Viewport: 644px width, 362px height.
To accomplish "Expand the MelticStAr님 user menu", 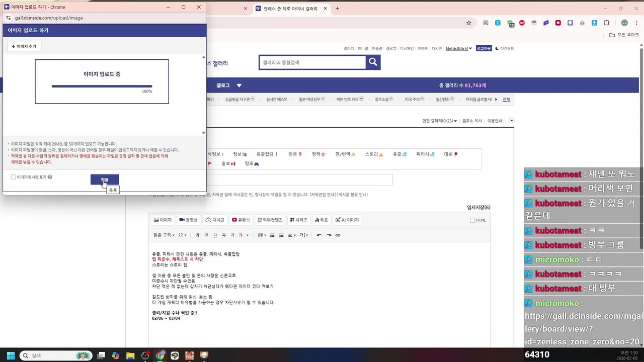I will pyautogui.click(x=459, y=49).
